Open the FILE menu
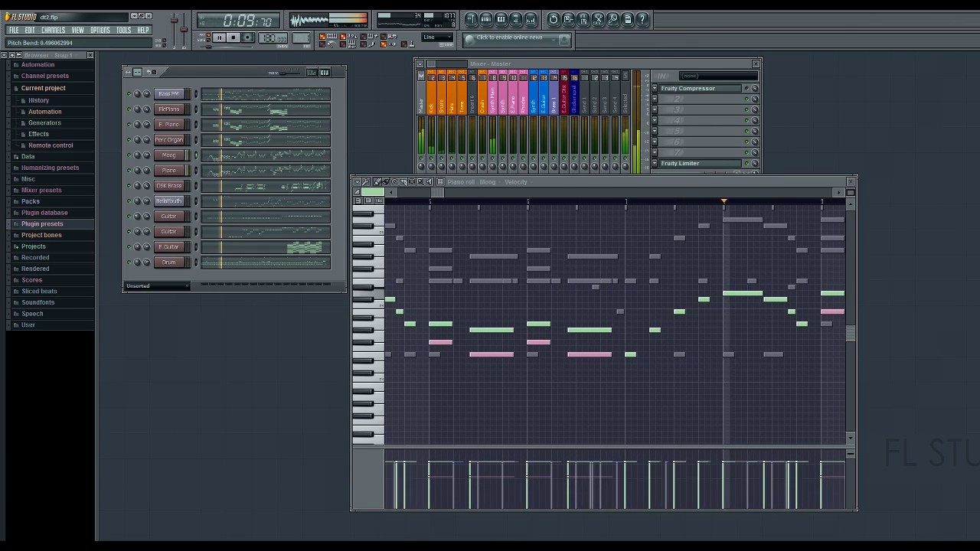 pyautogui.click(x=14, y=31)
